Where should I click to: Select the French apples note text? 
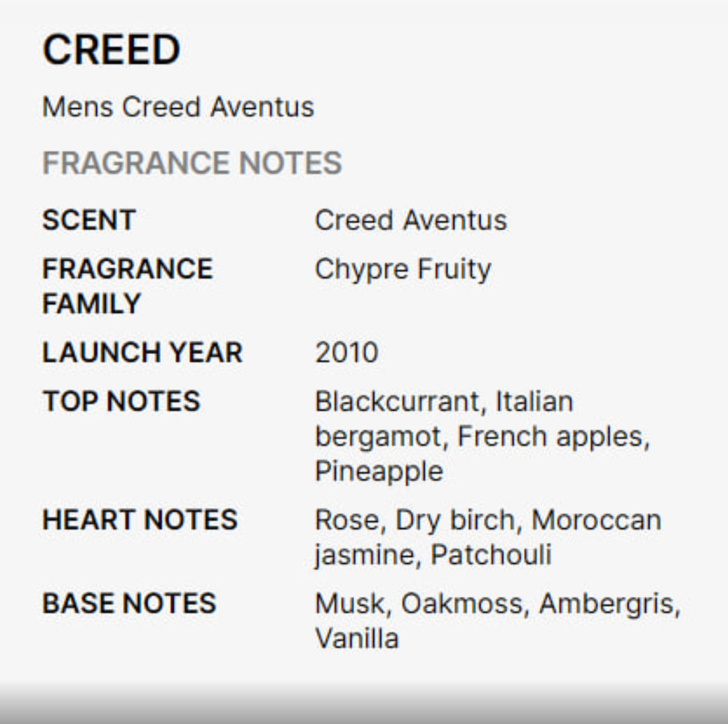pyautogui.click(x=552, y=437)
